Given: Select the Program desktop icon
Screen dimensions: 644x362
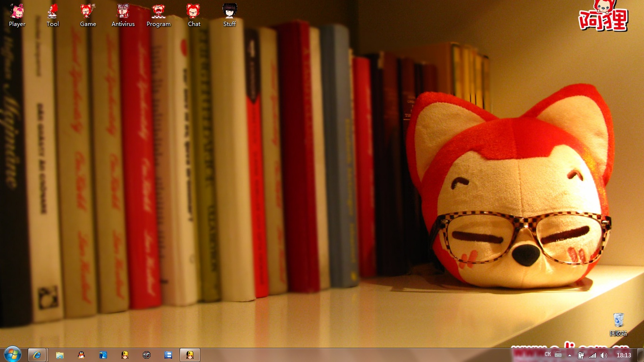Looking at the screenshot, I should click(x=158, y=15).
